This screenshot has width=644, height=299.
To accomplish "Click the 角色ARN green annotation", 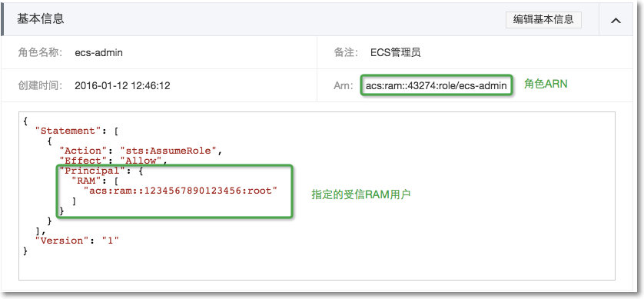I will (x=546, y=85).
